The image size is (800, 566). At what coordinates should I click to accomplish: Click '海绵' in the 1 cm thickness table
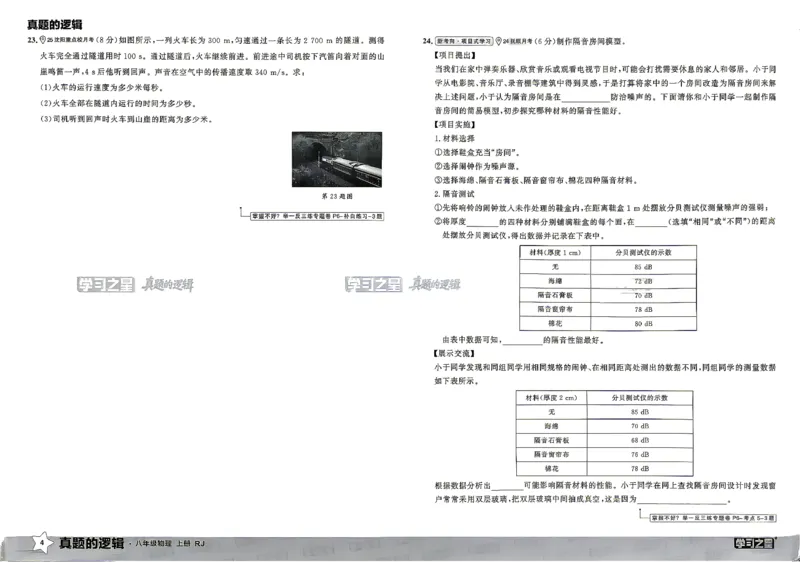(x=555, y=281)
